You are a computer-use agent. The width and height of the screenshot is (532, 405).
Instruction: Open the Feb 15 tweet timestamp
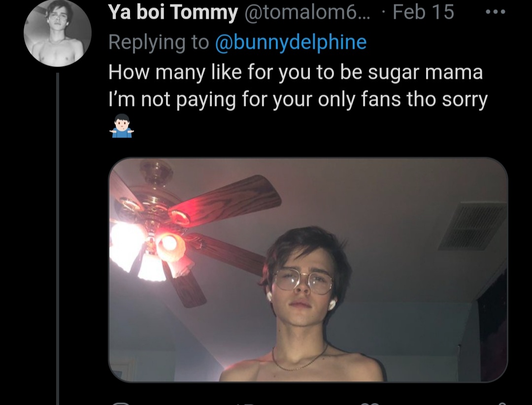(423, 12)
